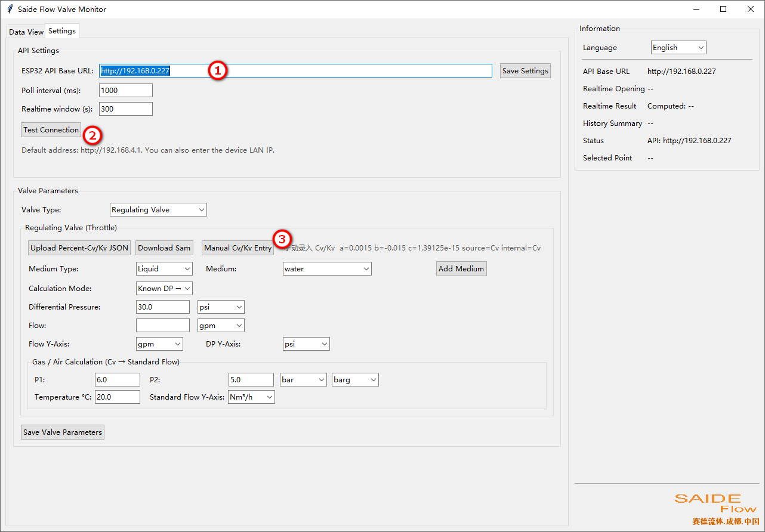Click the Temperature °C input field

tap(118, 397)
